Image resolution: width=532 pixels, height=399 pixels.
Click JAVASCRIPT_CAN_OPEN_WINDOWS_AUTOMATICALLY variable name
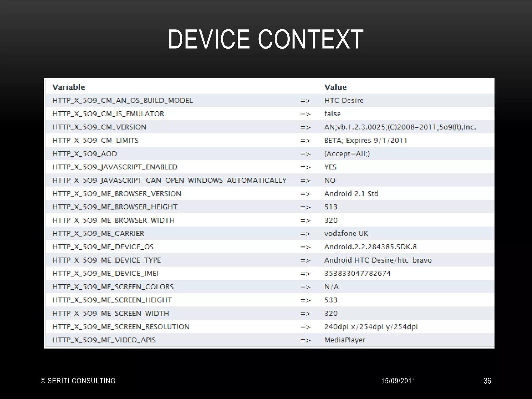pyautogui.click(x=170, y=180)
